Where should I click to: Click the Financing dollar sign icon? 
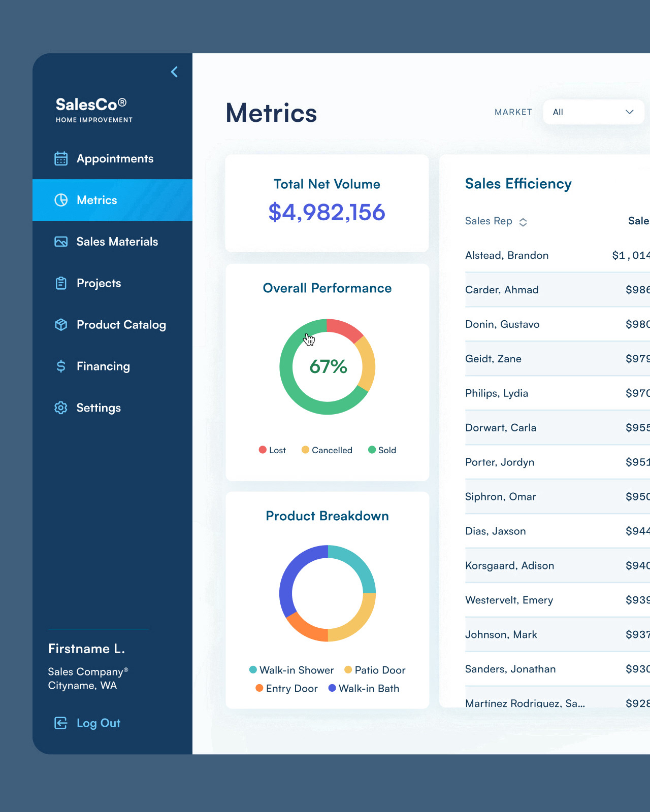click(x=61, y=366)
